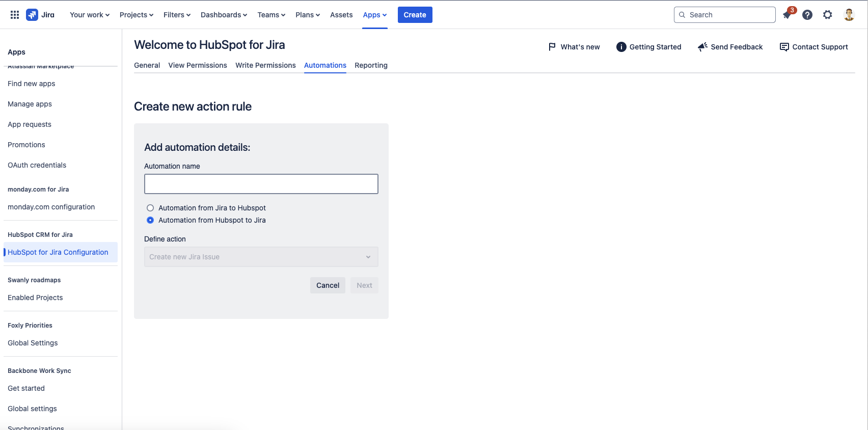Image resolution: width=868 pixels, height=430 pixels.
Task: Open Manage apps
Action: (30, 104)
